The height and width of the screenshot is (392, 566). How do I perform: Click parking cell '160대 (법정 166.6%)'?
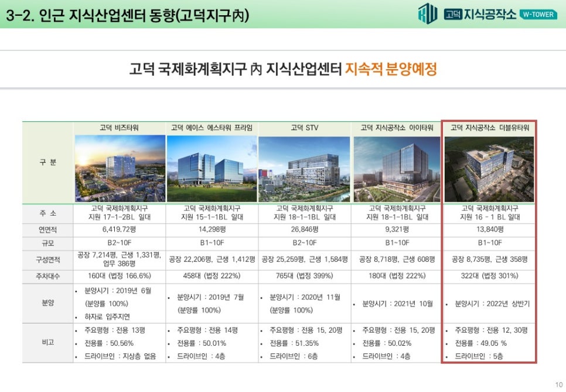120,276
